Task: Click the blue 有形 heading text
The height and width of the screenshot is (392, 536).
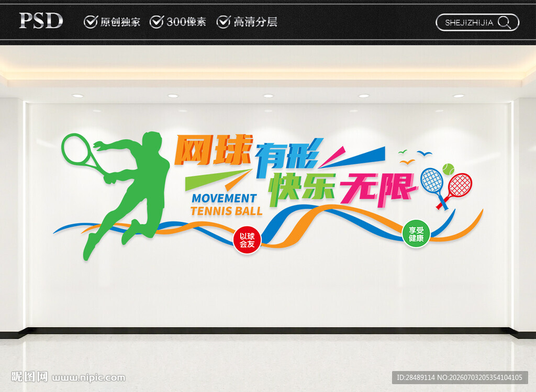Action: 289,158
